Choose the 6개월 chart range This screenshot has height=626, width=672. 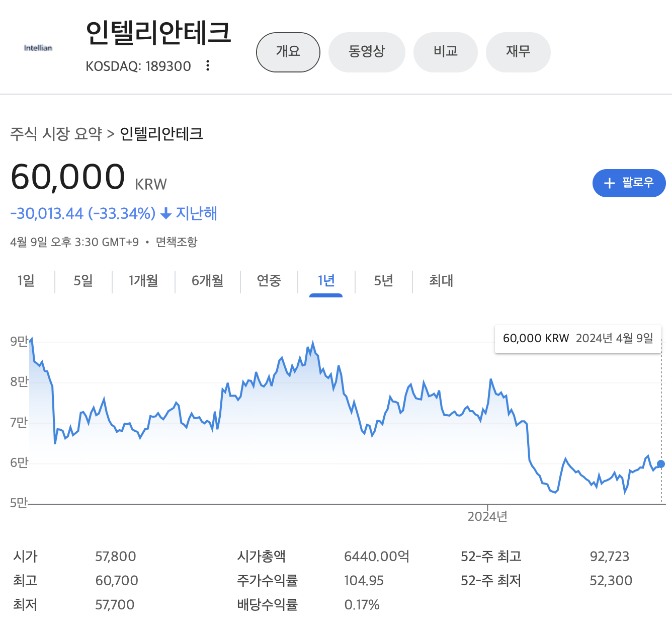tap(208, 281)
